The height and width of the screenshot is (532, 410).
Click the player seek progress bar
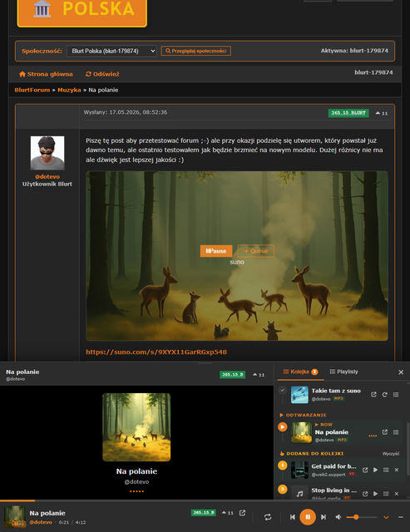pos(205,500)
